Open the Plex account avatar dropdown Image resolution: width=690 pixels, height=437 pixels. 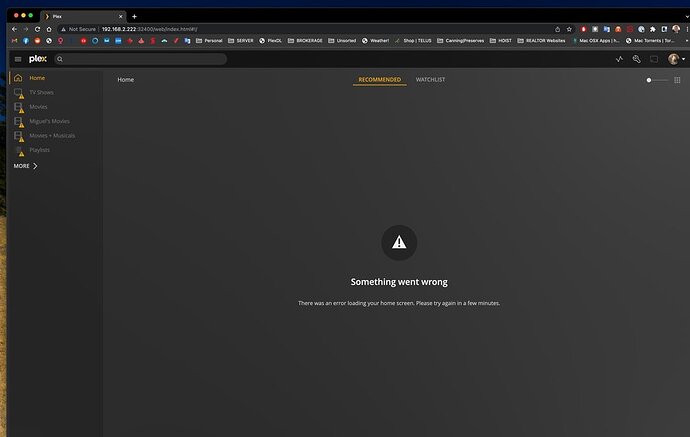pos(676,59)
